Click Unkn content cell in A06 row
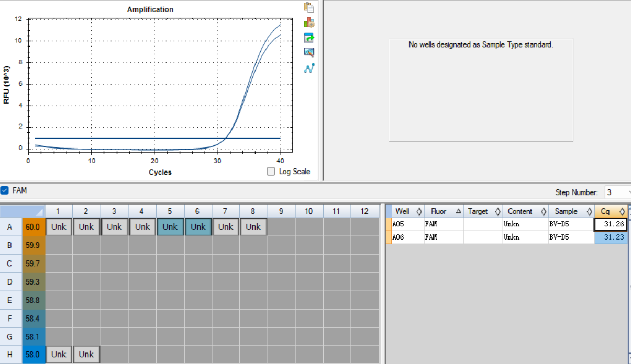 [x=525, y=237]
